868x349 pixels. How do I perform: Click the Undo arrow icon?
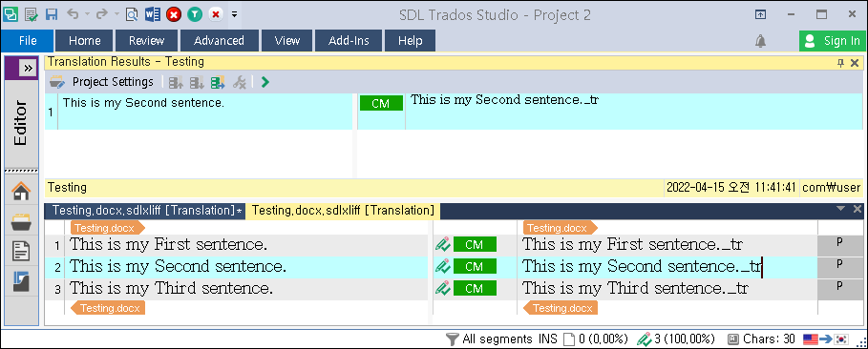72,14
